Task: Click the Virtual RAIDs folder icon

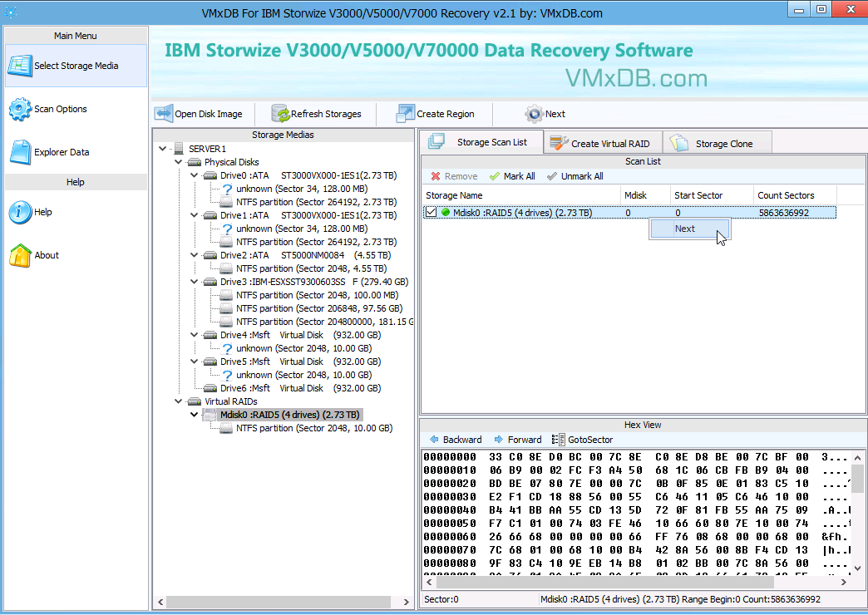Action: 195,401
